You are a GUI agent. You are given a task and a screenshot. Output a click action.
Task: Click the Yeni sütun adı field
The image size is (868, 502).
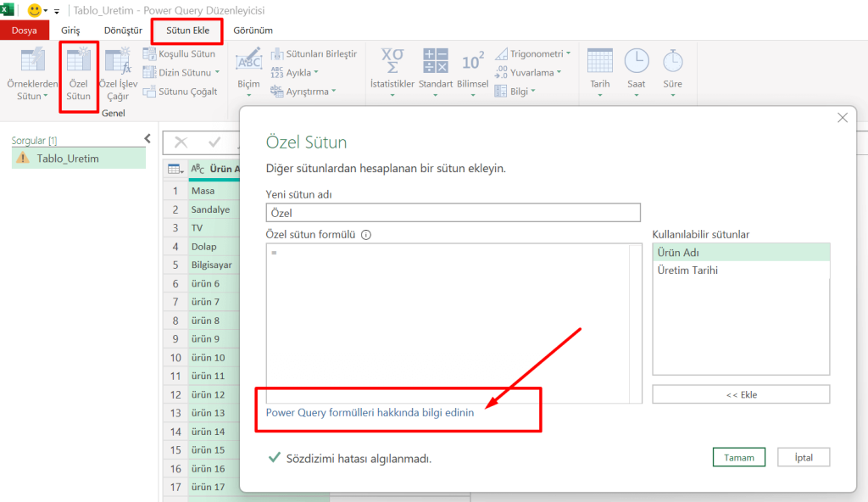tap(453, 213)
